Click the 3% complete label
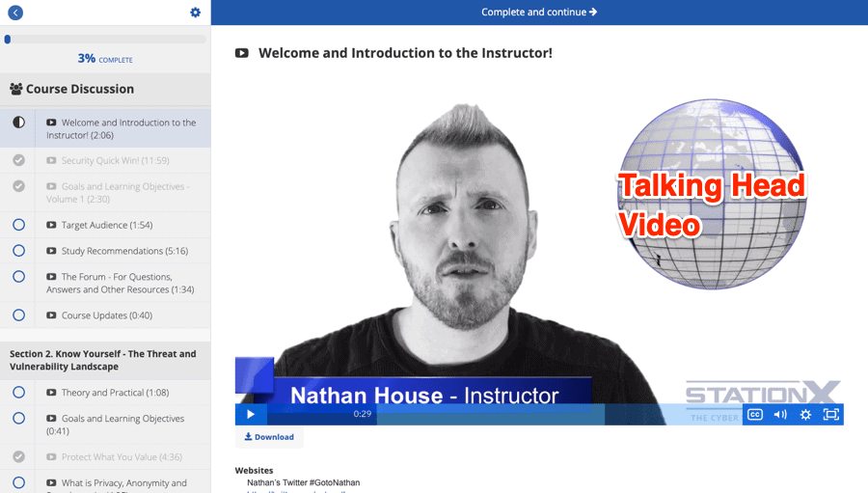Image resolution: width=868 pixels, height=493 pixels. pos(105,59)
